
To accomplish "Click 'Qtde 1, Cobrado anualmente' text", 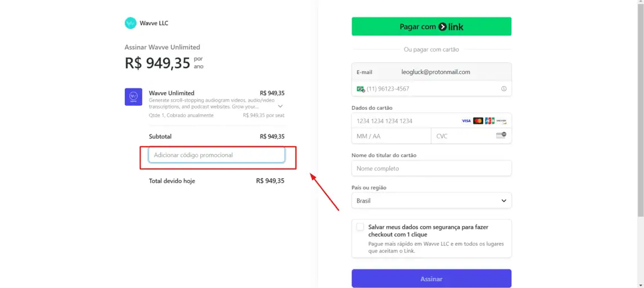I will (181, 115).
